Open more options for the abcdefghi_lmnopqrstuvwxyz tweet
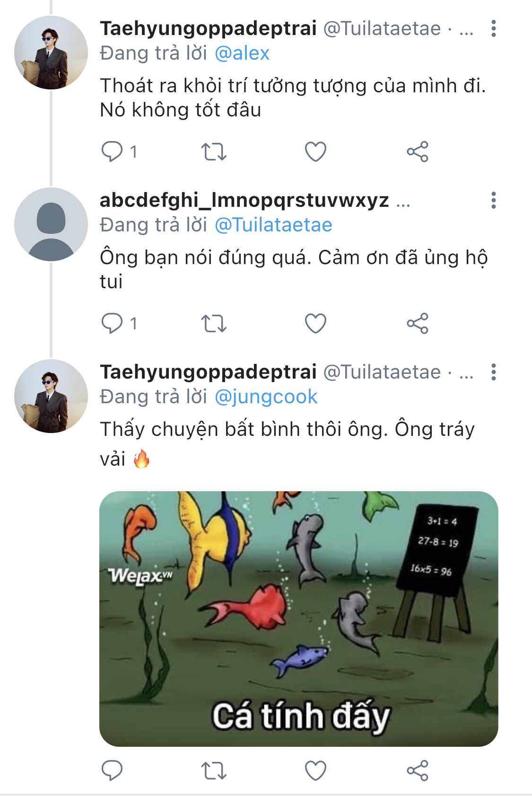 pos(494,201)
